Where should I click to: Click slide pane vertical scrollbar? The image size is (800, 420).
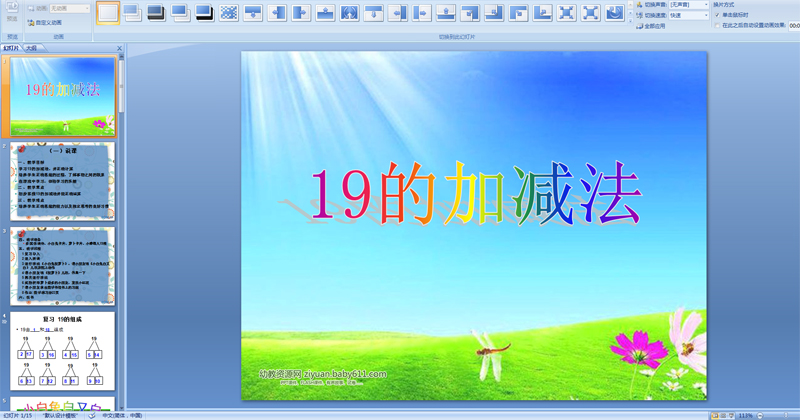[121, 230]
